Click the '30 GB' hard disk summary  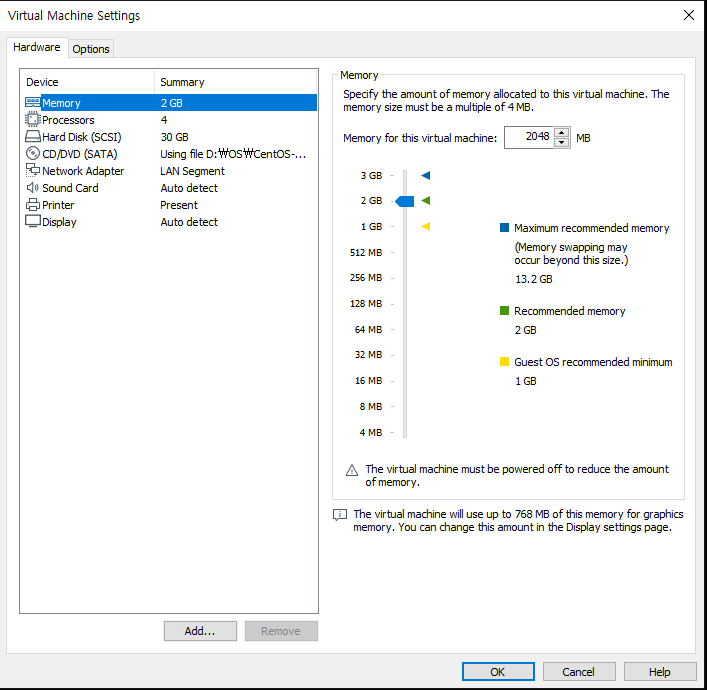coord(174,137)
